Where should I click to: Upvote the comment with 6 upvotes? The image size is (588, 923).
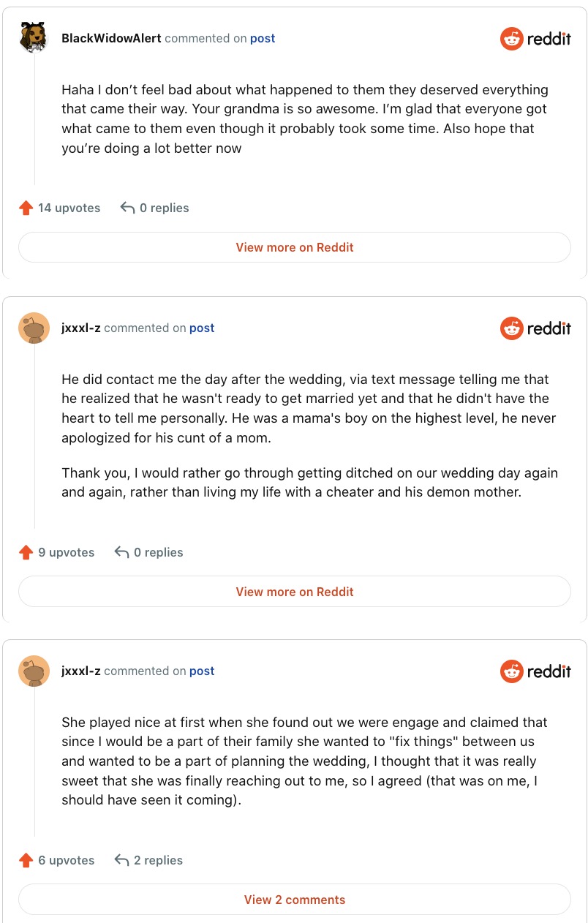[x=26, y=861]
